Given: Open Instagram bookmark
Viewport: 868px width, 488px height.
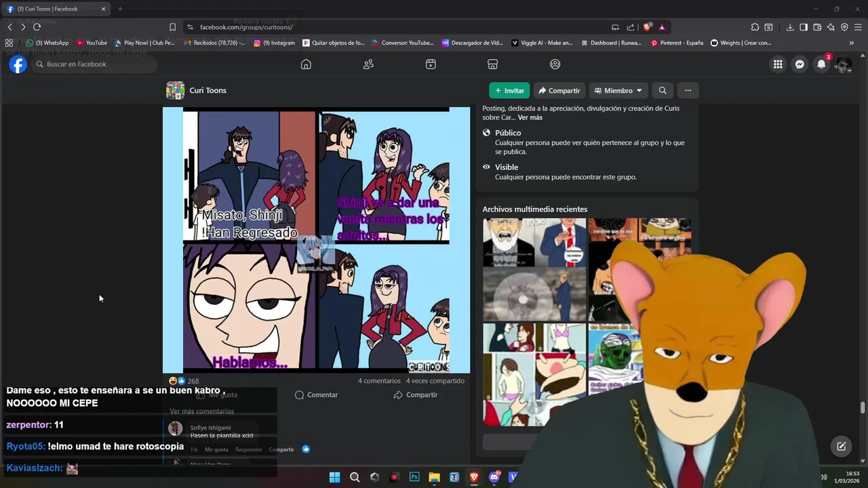Looking at the screenshot, I should (x=275, y=43).
